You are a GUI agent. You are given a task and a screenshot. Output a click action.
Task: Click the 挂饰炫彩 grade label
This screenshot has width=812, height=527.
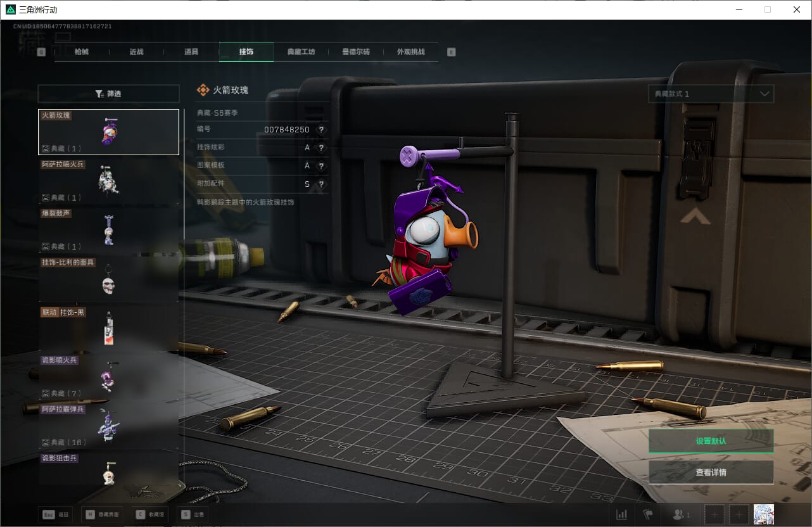pos(210,148)
